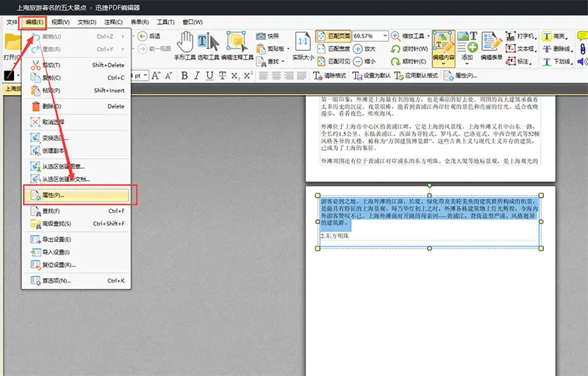Select the Hand tool (手形工具)

coord(185,46)
